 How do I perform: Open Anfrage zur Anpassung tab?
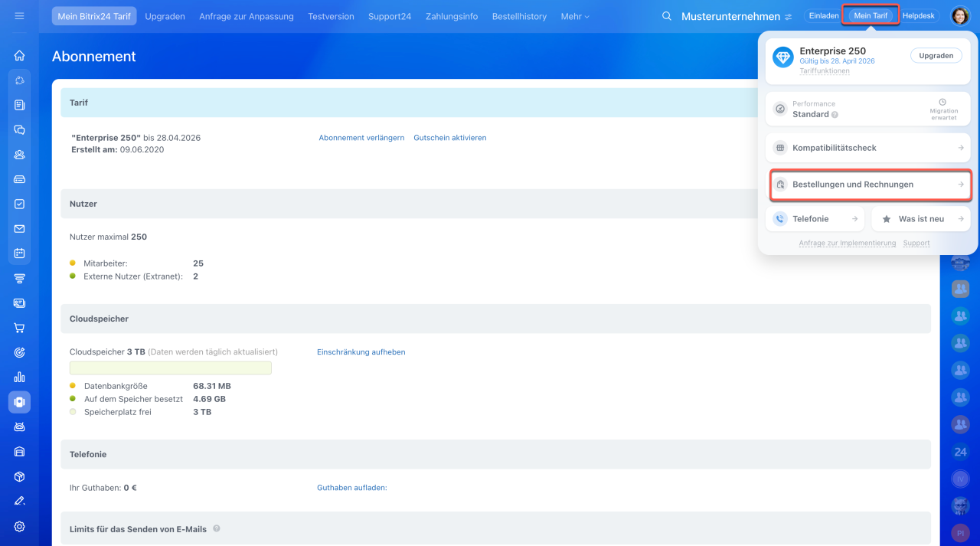(x=247, y=16)
